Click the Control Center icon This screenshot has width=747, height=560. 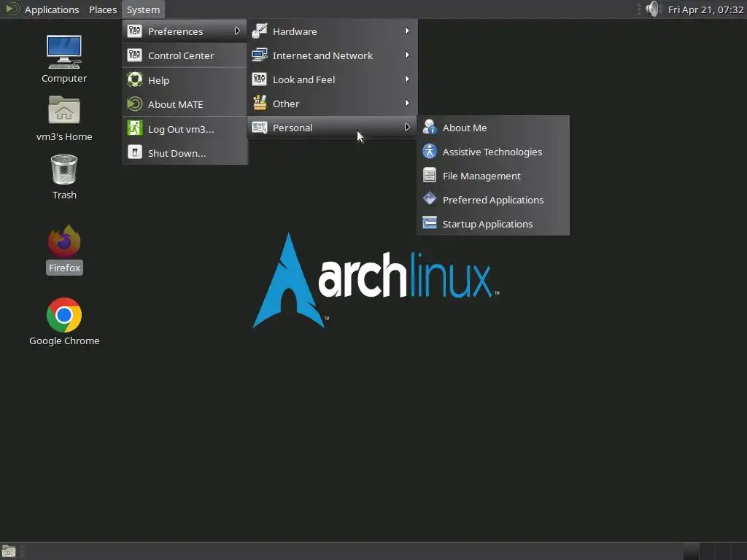(x=135, y=55)
